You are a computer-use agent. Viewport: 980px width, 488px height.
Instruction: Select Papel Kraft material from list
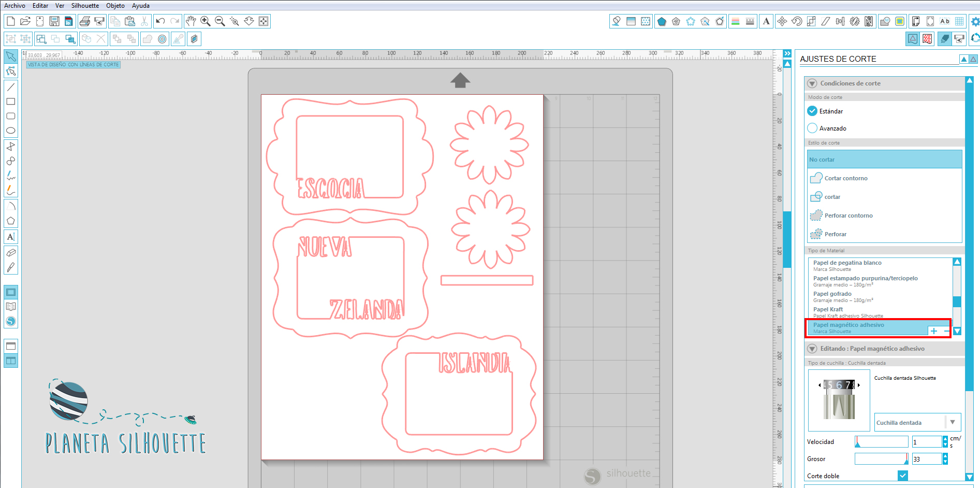pyautogui.click(x=828, y=310)
